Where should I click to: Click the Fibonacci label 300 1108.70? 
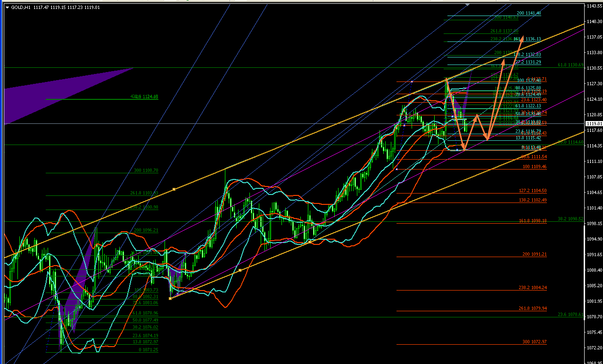pos(146,170)
